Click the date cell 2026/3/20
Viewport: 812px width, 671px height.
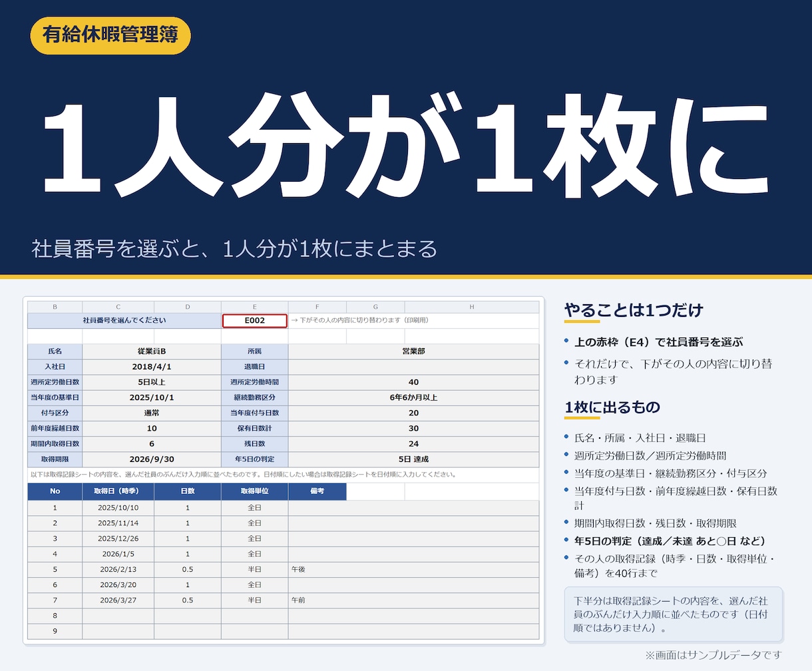[118, 584]
